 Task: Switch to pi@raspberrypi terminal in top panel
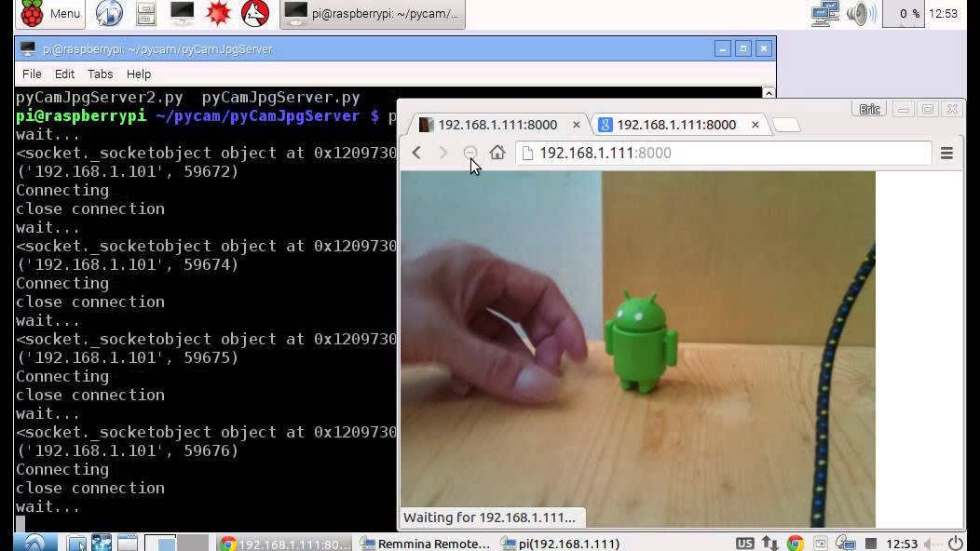(x=373, y=14)
